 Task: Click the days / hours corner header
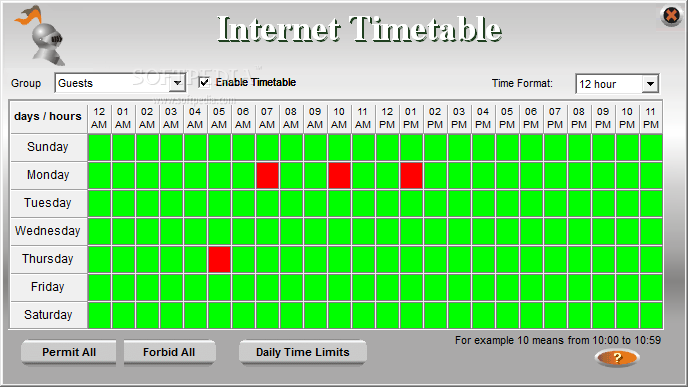[49, 117]
